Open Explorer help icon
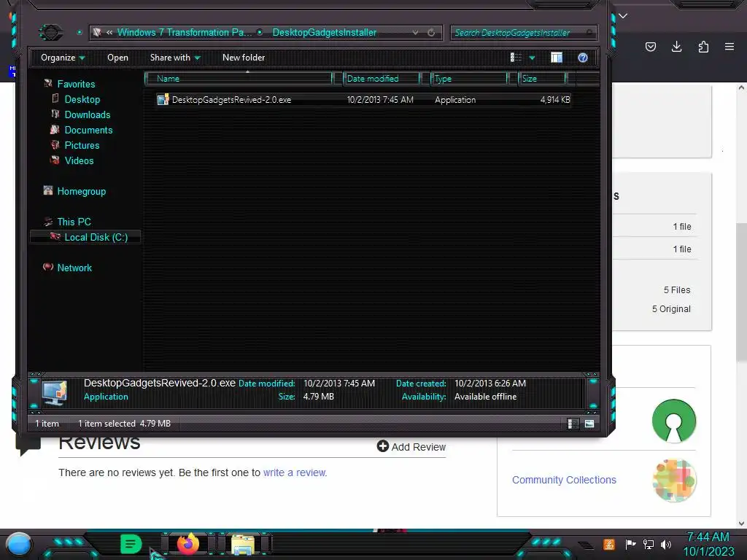 click(583, 58)
